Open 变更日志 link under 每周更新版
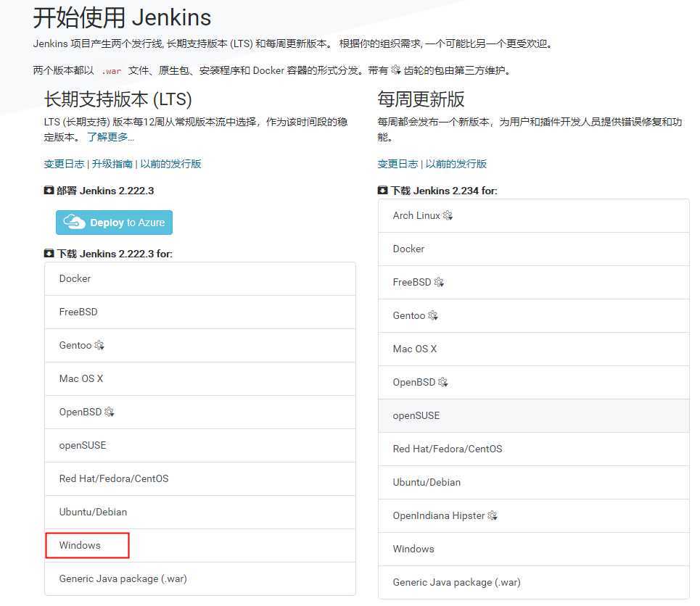This screenshot has height=606, width=700. click(398, 164)
